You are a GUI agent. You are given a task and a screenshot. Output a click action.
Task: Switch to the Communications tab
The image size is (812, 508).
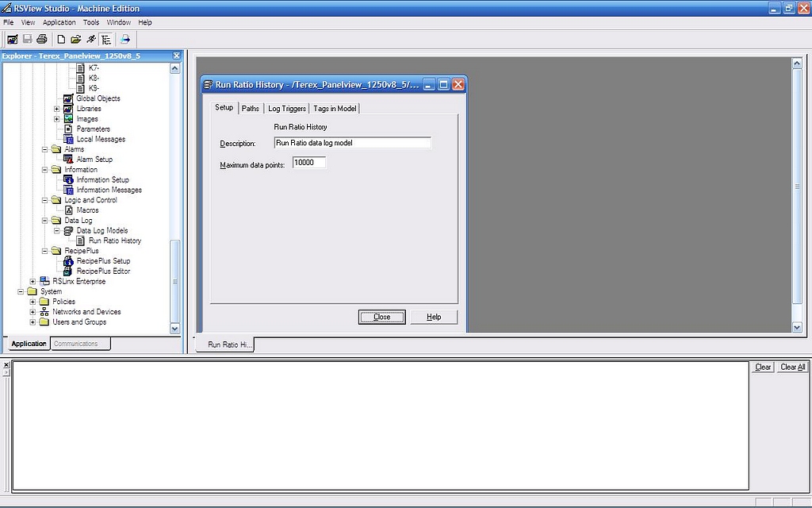[80, 344]
